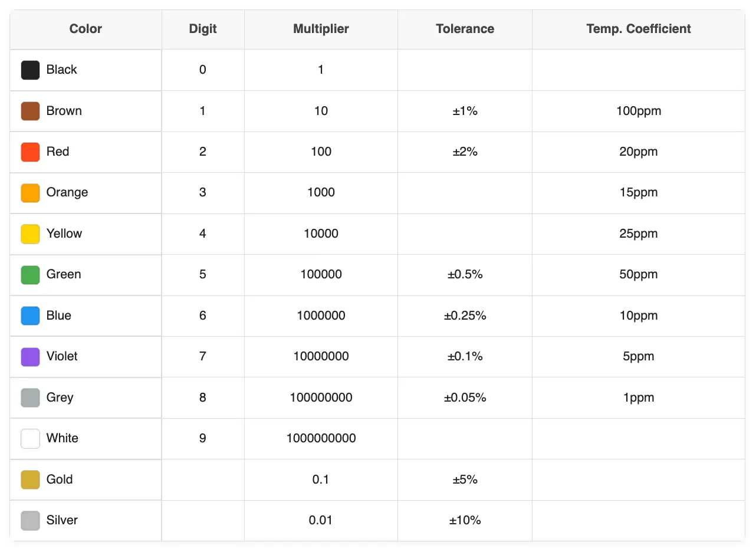Click the ±0.25% tolerance cell

465,316
